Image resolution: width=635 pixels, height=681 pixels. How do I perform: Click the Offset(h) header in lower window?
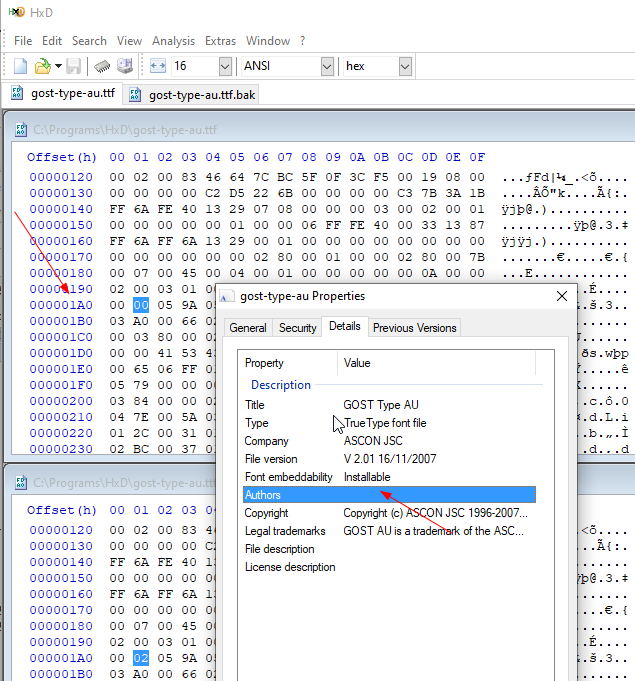click(x=62, y=510)
